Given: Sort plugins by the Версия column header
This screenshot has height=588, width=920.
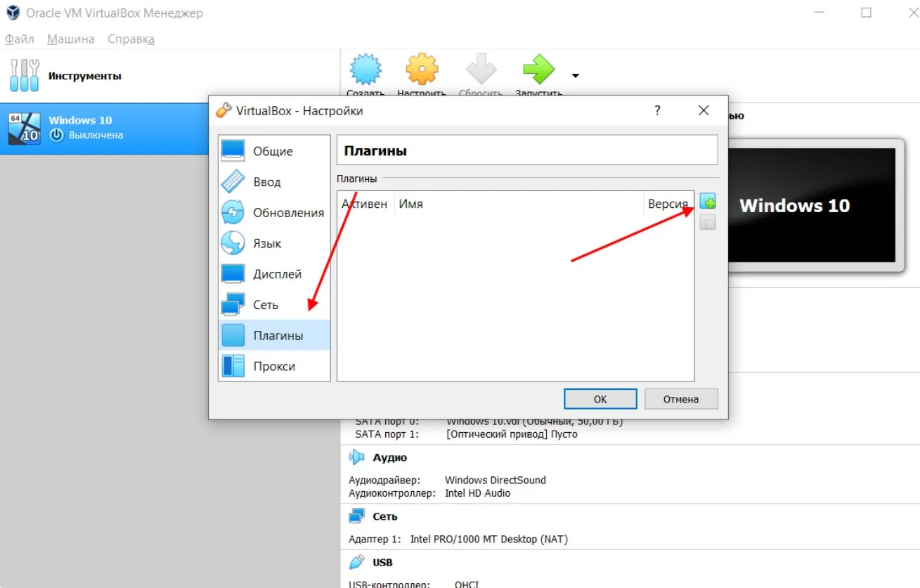Looking at the screenshot, I should point(668,204).
